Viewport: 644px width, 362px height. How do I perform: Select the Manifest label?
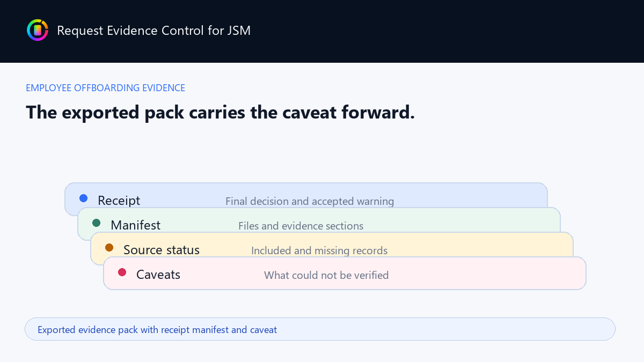coord(136,225)
